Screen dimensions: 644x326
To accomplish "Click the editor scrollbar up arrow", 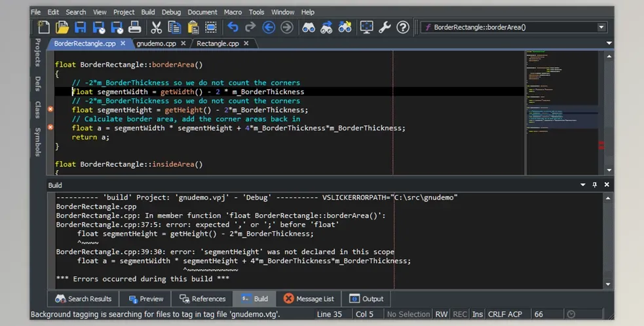I will tap(609, 56).
